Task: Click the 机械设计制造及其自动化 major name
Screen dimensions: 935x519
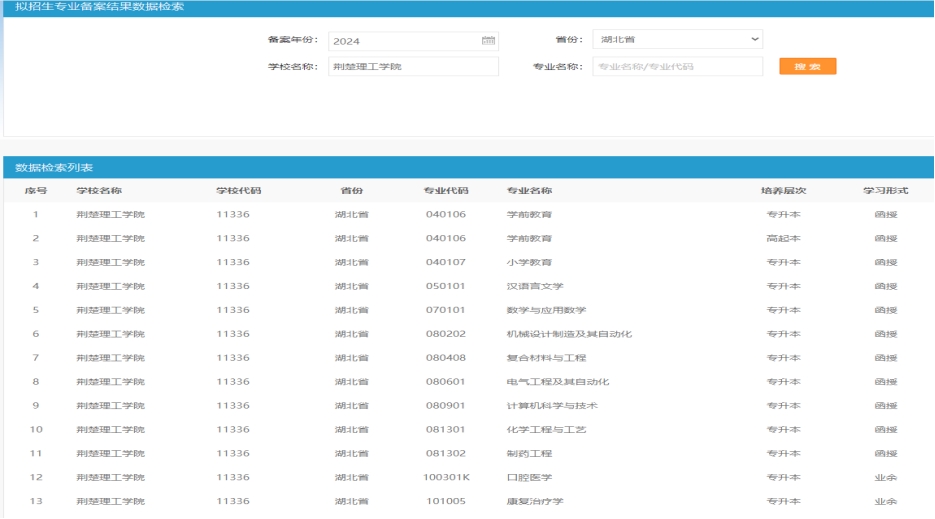Action: point(569,334)
